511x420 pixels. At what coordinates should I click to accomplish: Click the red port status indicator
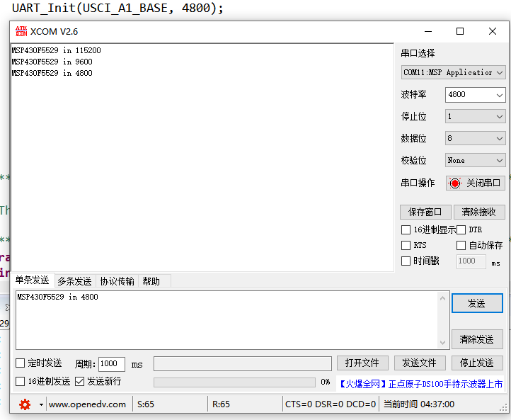pos(454,183)
